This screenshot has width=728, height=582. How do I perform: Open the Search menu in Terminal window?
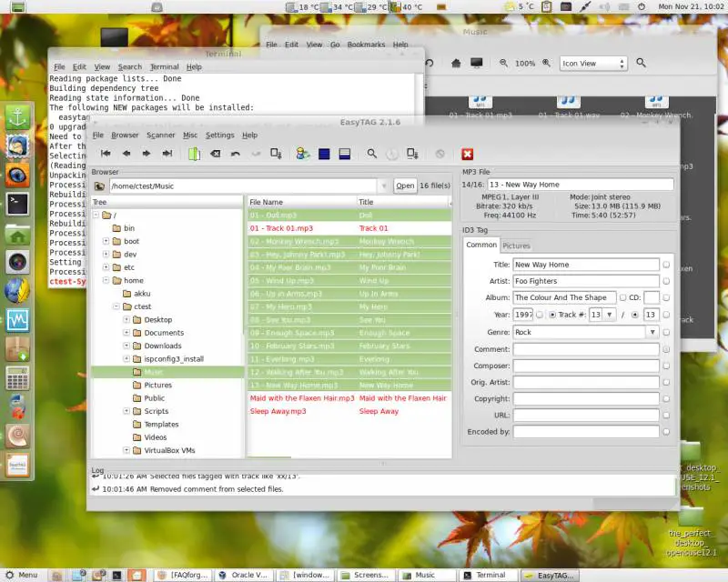pos(129,66)
